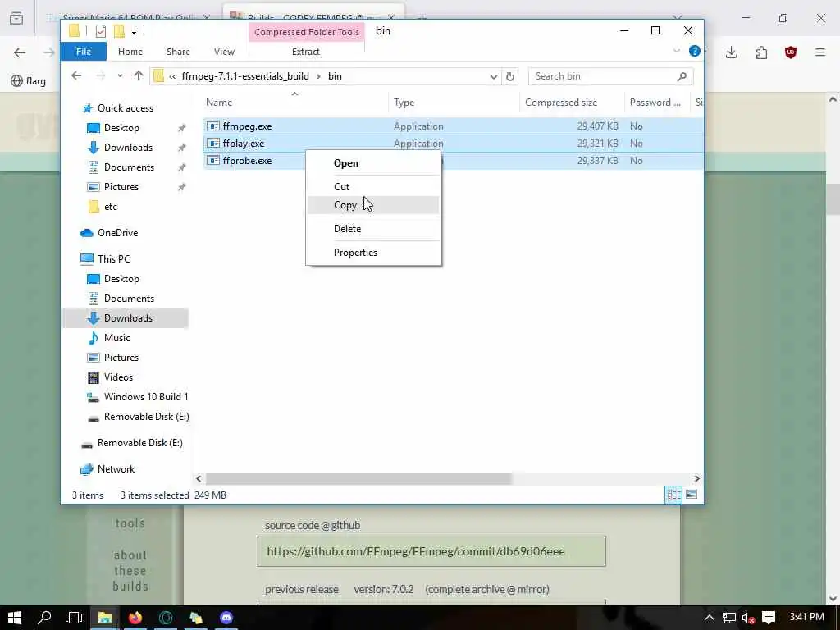Expand the address bar history dropdown
This screenshot has height=630, width=840.
pos(493,76)
